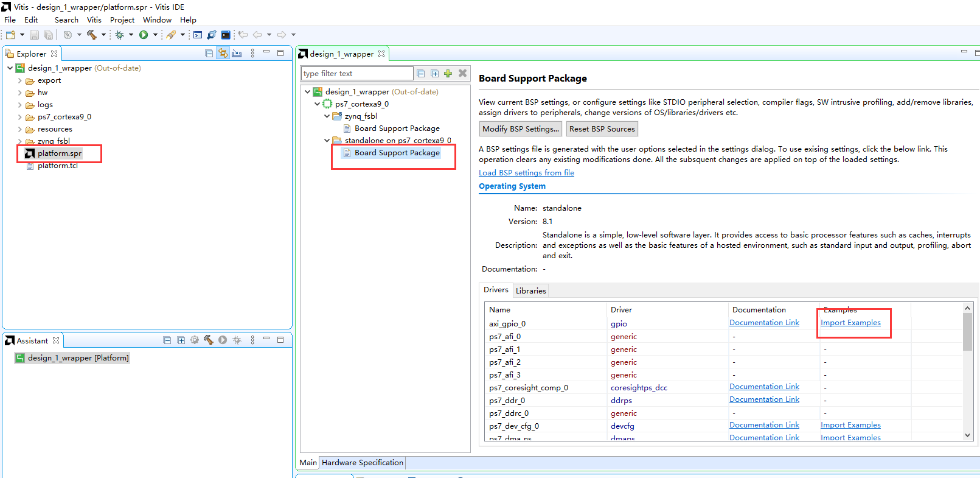Image resolution: width=980 pixels, height=478 pixels.
Task: Click the Modify BSP Settings button
Action: point(521,129)
